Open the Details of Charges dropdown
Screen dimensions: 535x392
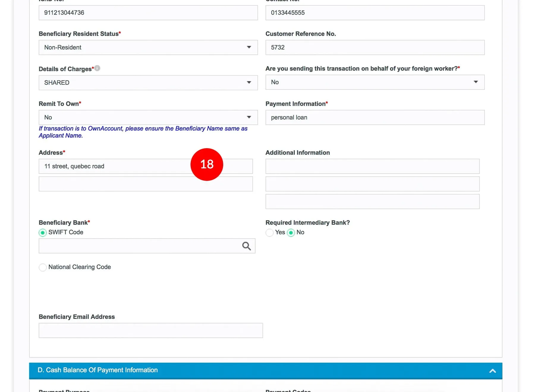coord(148,83)
